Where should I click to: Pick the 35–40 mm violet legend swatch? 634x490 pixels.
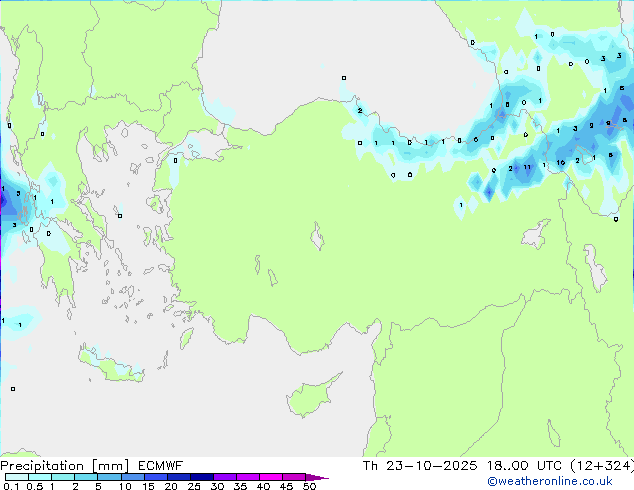click(x=247, y=477)
